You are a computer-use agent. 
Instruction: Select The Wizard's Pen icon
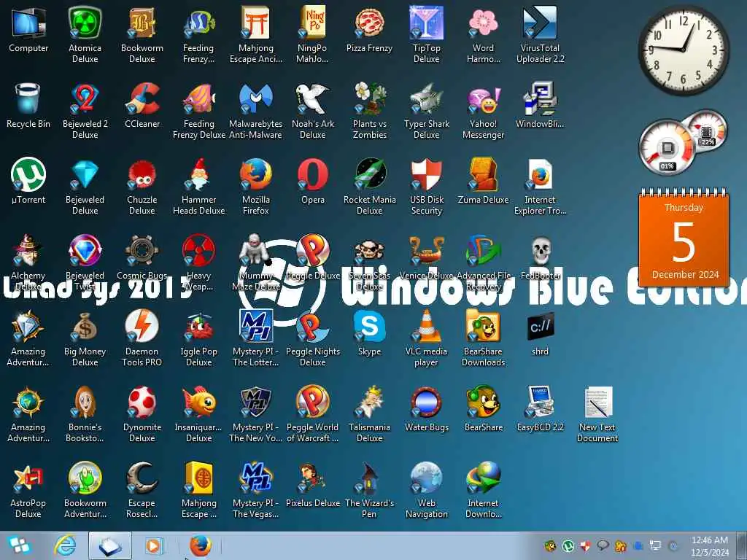coord(369,478)
